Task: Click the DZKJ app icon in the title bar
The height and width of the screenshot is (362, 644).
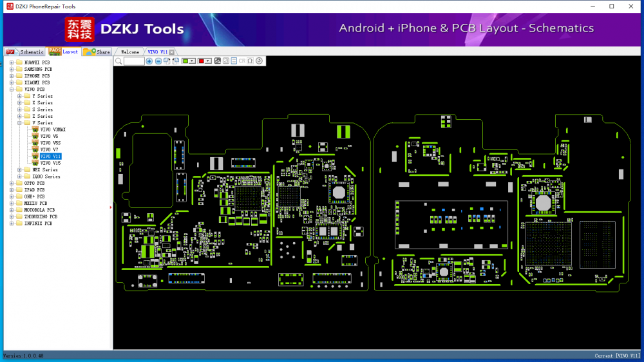Action: tap(10, 6)
